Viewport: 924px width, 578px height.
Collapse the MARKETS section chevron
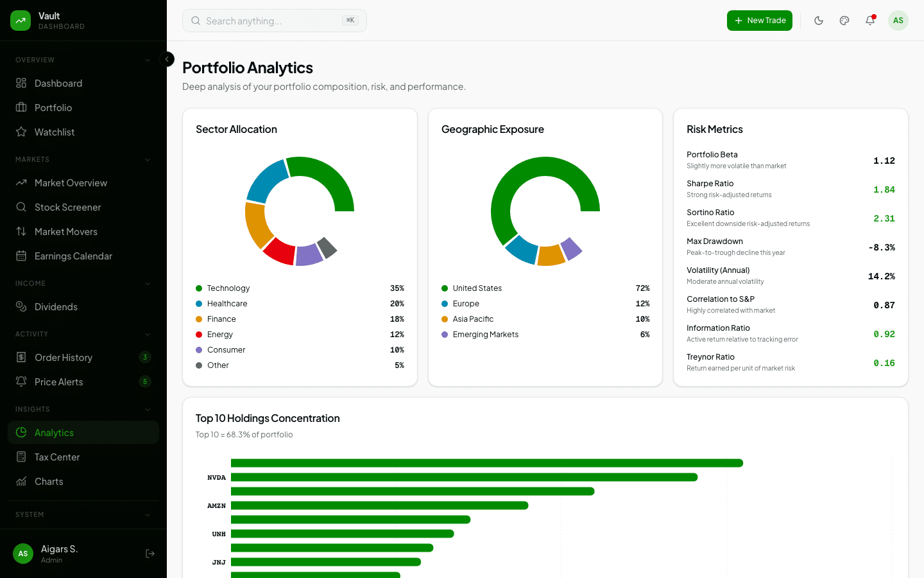click(148, 159)
